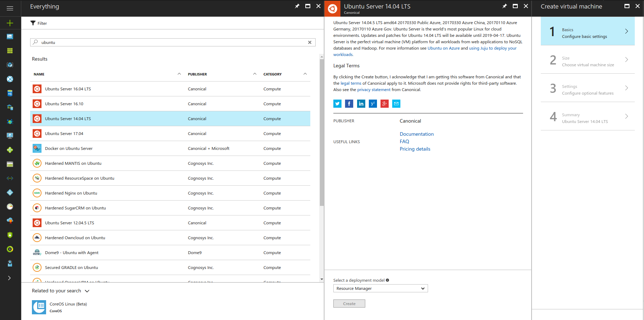This screenshot has width=644, height=320.
Task: Open Load balancers green diamond icon
Action: click(x=10, y=150)
